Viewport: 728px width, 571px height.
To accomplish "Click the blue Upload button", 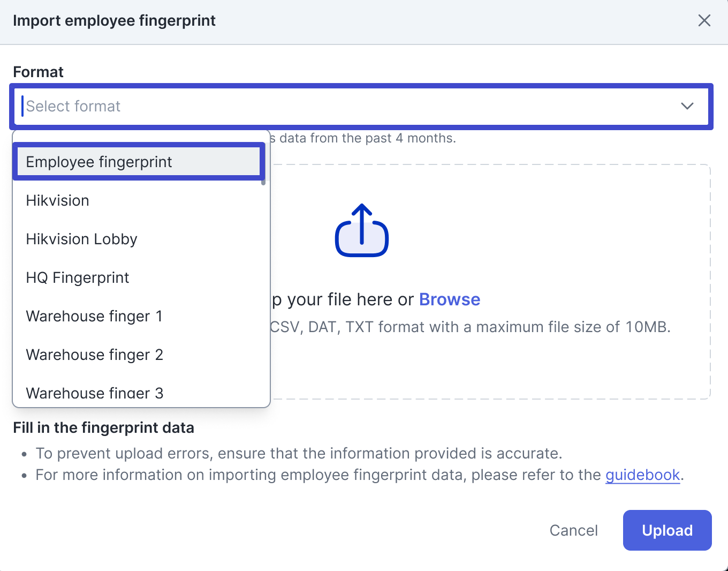I will (x=667, y=530).
